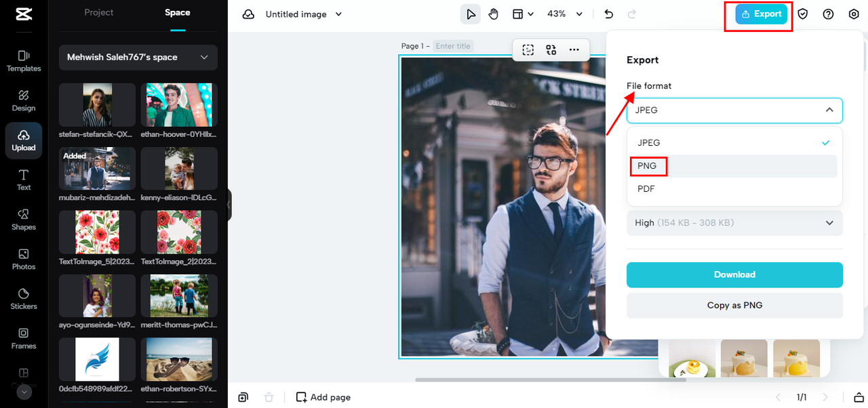Open the Templates sidebar panel
The height and width of the screenshot is (408, 868).
tap(24, 61)
